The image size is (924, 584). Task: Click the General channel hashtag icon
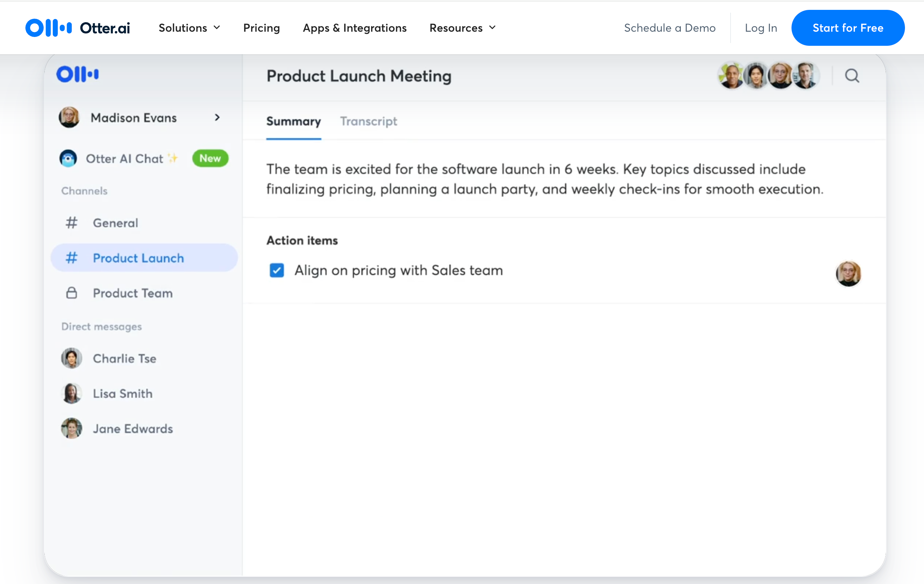tap(73, 223)
